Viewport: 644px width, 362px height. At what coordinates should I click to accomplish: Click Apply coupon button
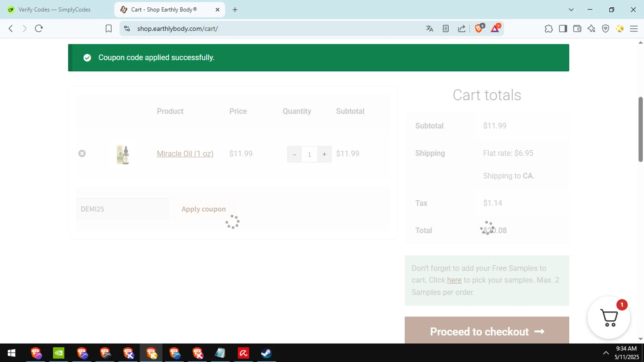(x=204, y=209)
